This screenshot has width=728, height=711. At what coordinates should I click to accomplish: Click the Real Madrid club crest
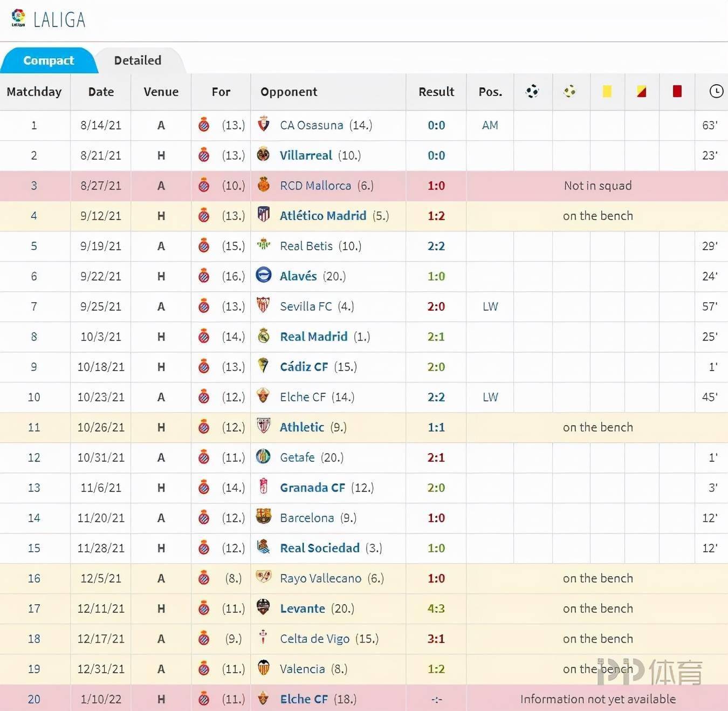coord(263,336)
